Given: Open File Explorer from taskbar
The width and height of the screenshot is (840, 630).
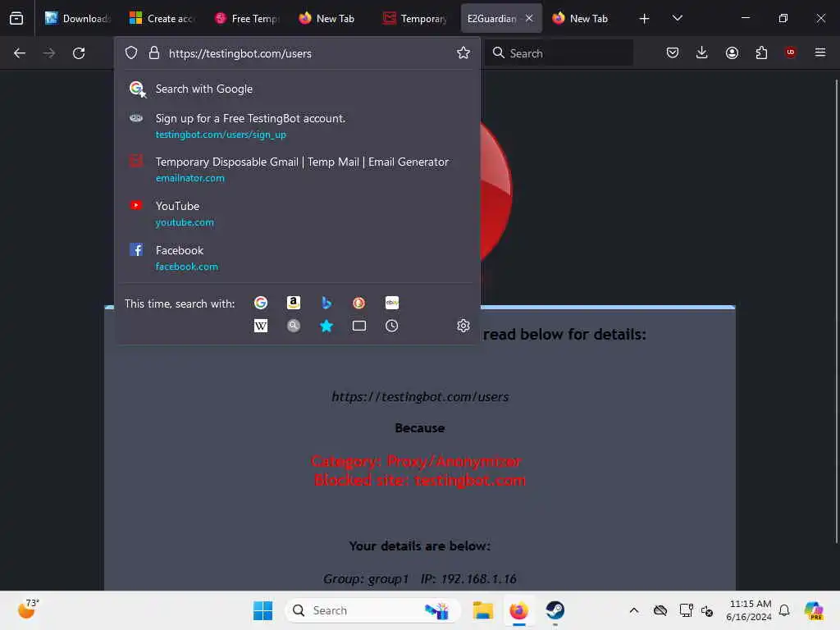Looking at the screenshot, I should 482,610.
